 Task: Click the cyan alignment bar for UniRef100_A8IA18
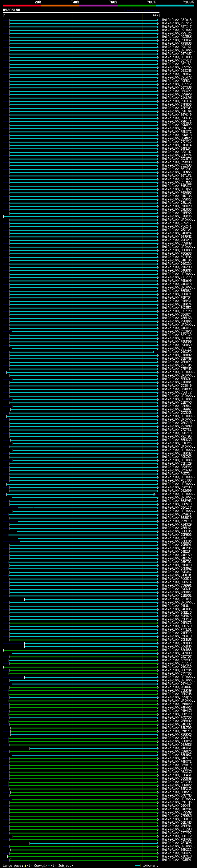[x=84, y=20]
